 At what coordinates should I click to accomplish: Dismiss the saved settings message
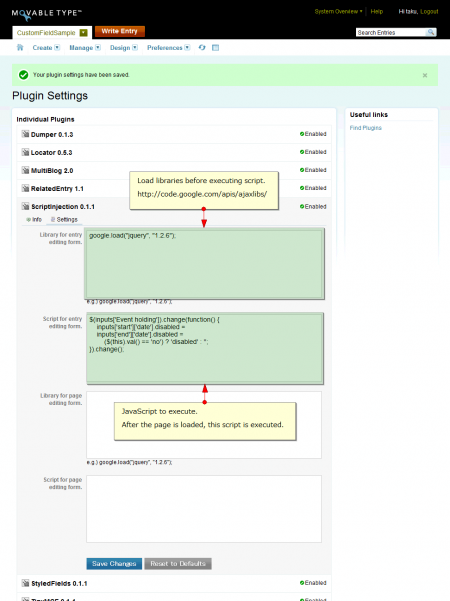(x=425, y=75)
